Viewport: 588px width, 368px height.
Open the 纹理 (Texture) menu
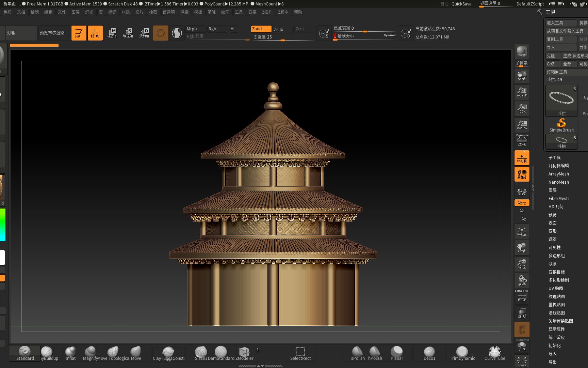click(225, 12)
